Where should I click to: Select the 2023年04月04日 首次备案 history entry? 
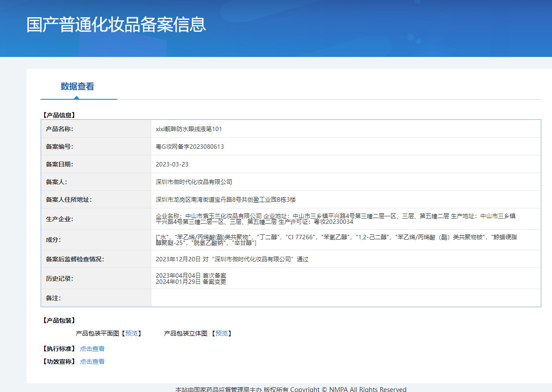[191, 275]
